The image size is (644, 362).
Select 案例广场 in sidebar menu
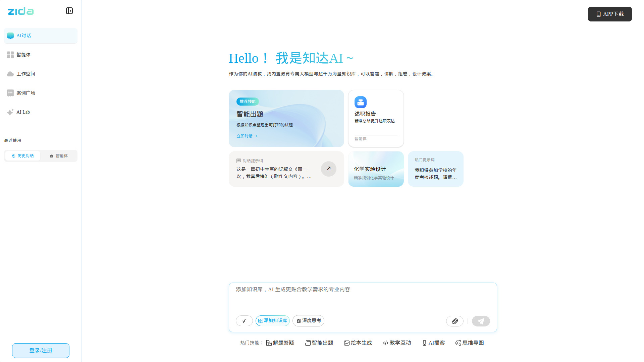click(x=41, y=93)
